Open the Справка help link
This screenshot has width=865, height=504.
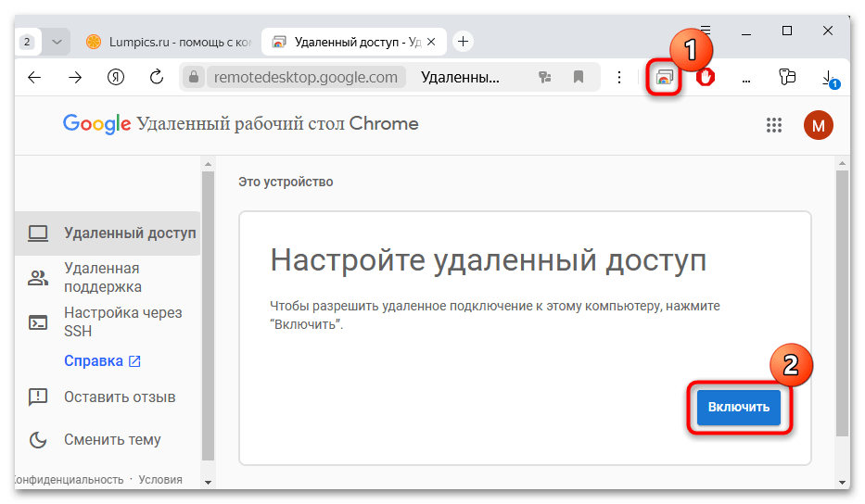(x=103, y=361)
